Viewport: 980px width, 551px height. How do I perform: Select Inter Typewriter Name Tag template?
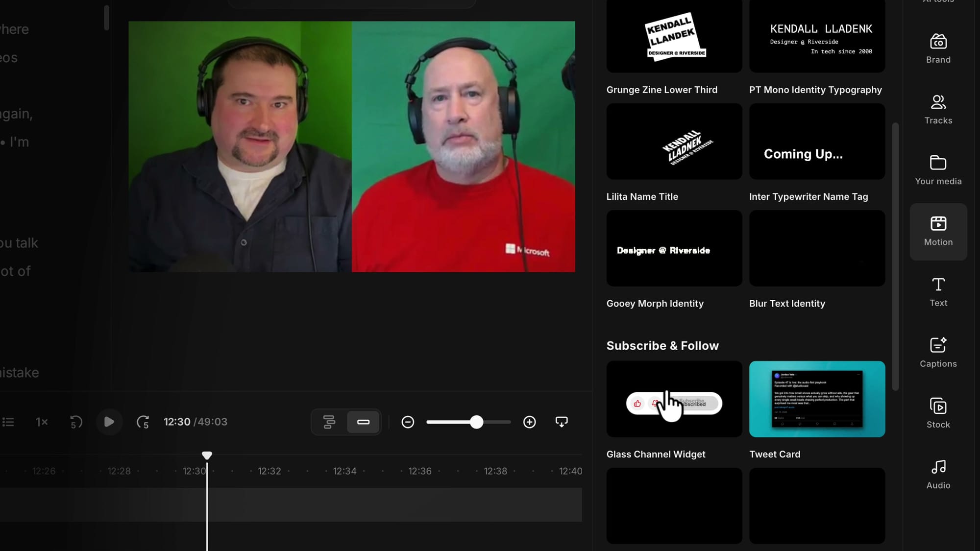(x=817, y=141)
